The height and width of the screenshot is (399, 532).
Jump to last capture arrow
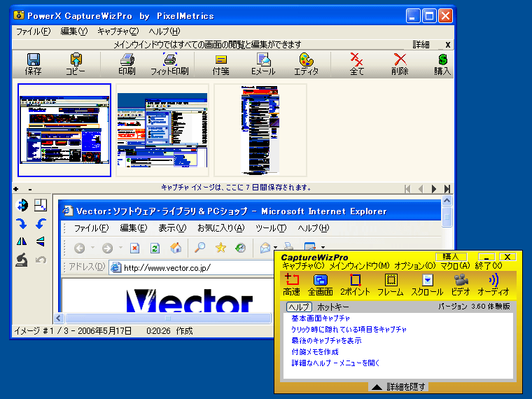pyautogui.click(x=447, y=188)
